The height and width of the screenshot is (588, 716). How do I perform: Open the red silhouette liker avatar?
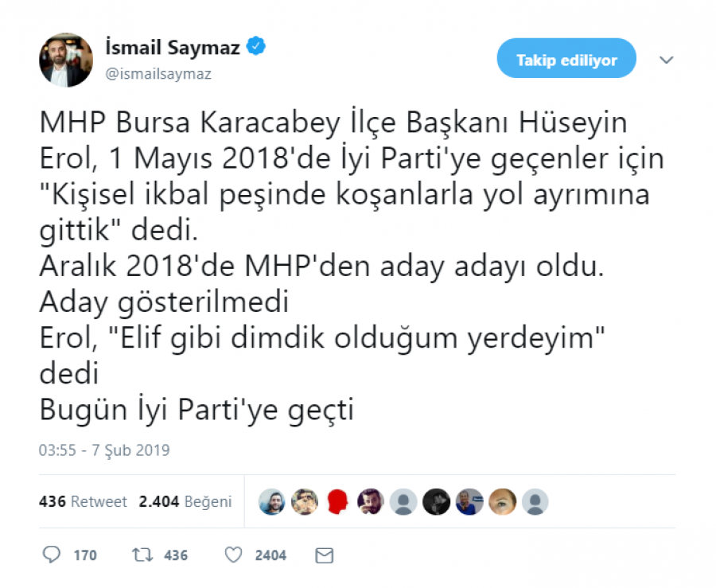coord(337,502)
